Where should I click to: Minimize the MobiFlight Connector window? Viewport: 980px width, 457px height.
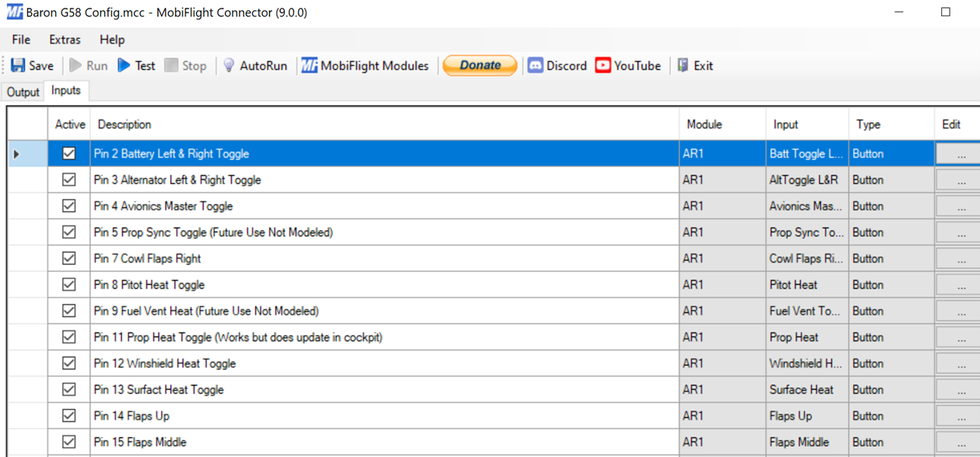point(899,12)
